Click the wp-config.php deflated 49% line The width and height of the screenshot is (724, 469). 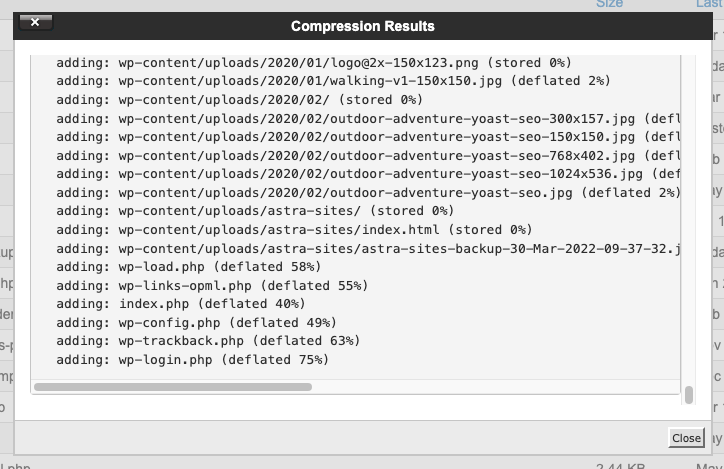tap(196, 322)
